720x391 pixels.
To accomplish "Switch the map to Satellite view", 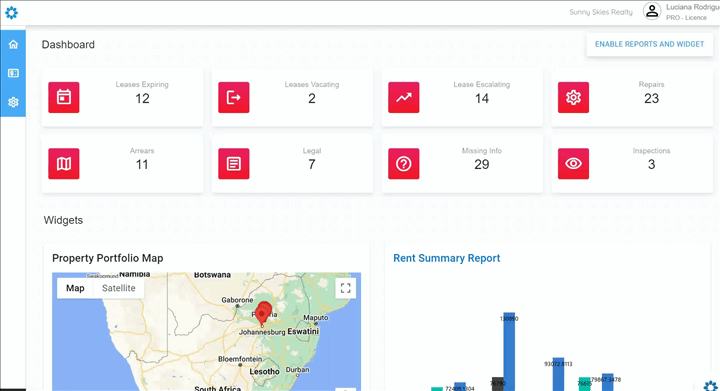I will pyautogui.click(x=118, y=288).
